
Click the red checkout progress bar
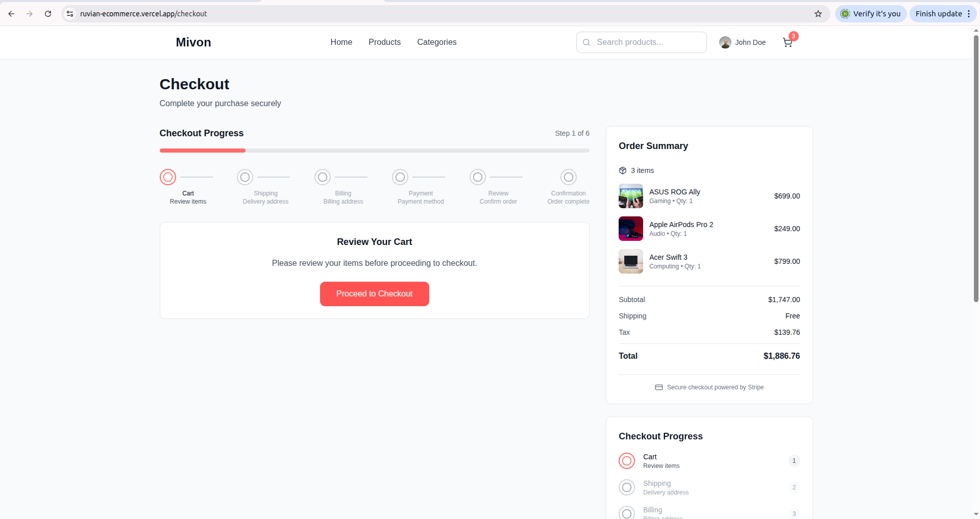(x=203, y=151)
